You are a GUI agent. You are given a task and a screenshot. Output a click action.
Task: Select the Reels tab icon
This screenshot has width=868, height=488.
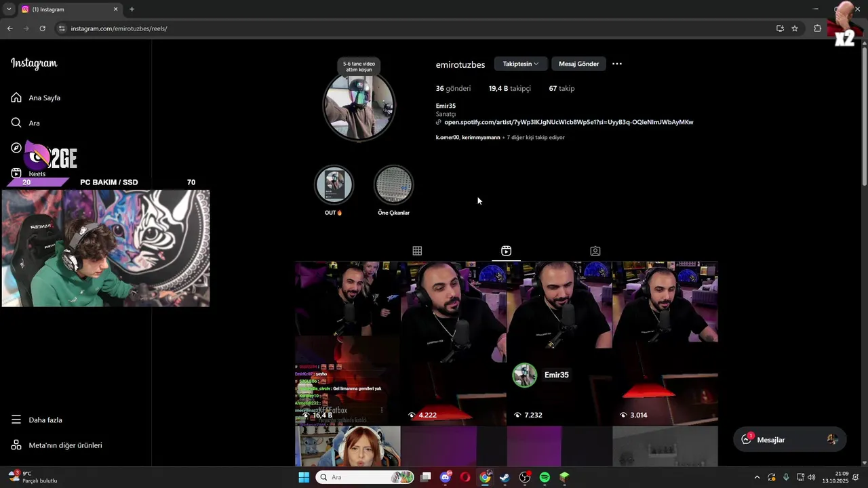coord(506,251)
